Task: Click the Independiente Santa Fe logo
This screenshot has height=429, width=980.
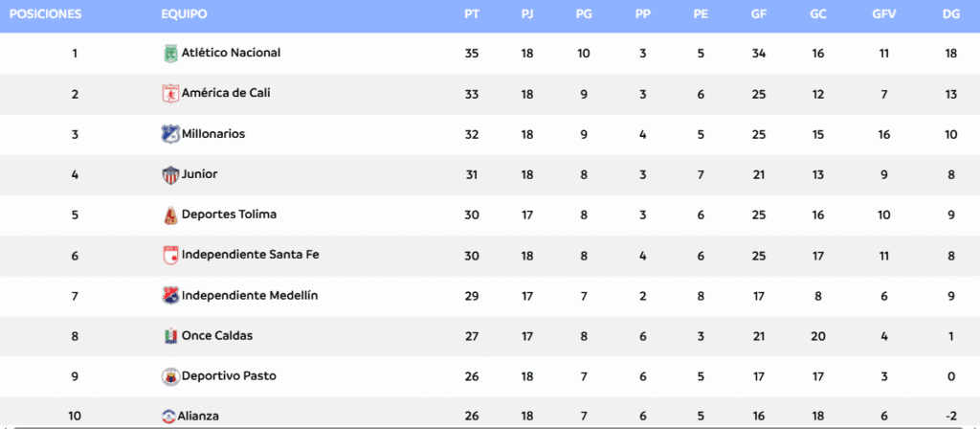Action: point(170,255)
